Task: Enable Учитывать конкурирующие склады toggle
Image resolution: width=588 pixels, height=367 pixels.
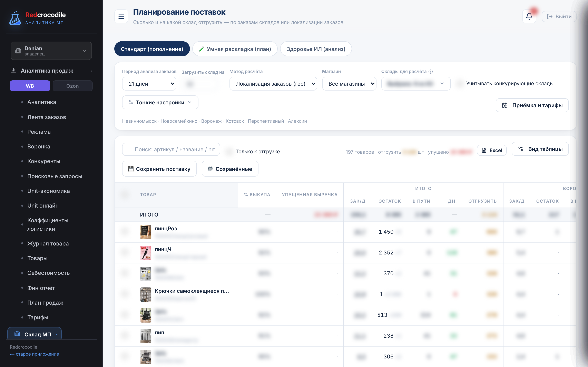Action: [460, 84]
